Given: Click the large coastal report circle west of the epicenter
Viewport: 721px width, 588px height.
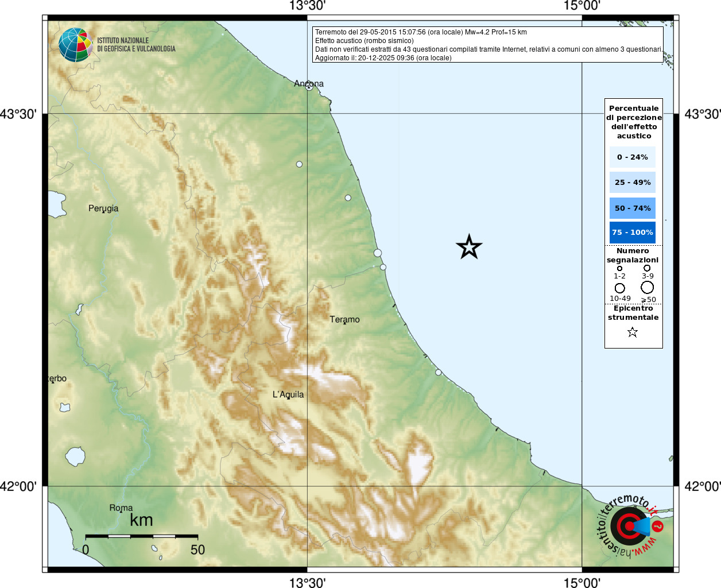Looking at the screenshot, I should pyautogui.click(x=378, y=253).
